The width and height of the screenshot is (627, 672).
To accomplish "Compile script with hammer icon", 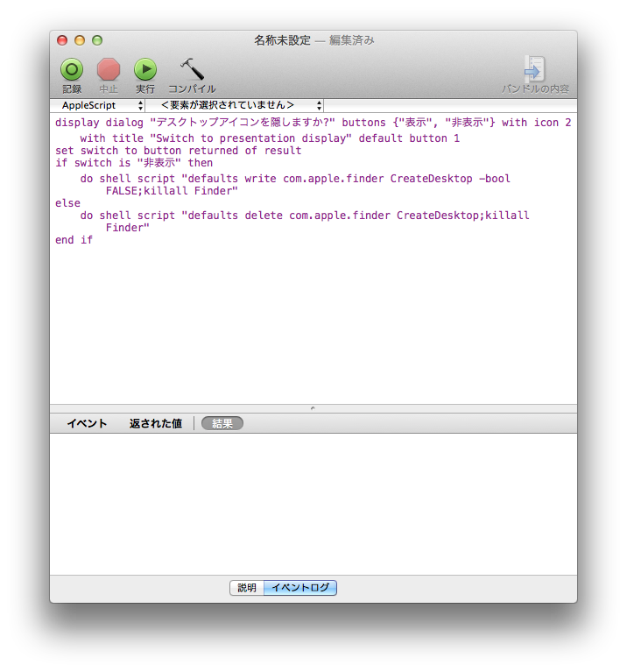I will (x=192, y=75).
